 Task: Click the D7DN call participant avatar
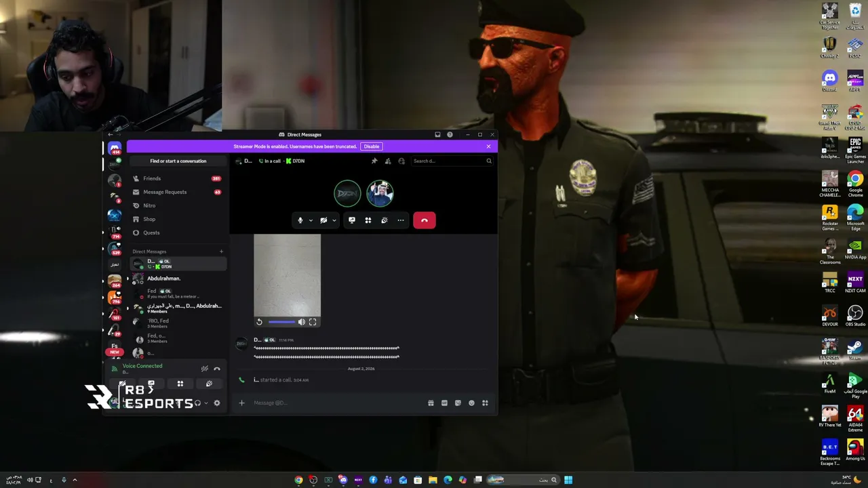coord(347,194)
